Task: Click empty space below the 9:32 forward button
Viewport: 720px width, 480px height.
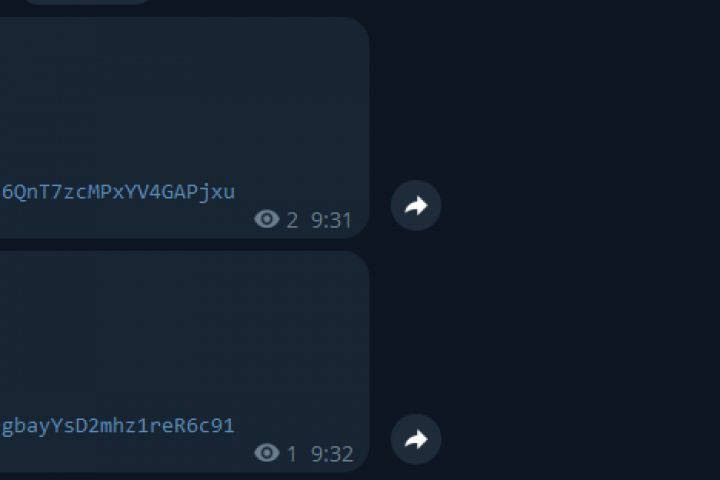Action: pos(416,473)
